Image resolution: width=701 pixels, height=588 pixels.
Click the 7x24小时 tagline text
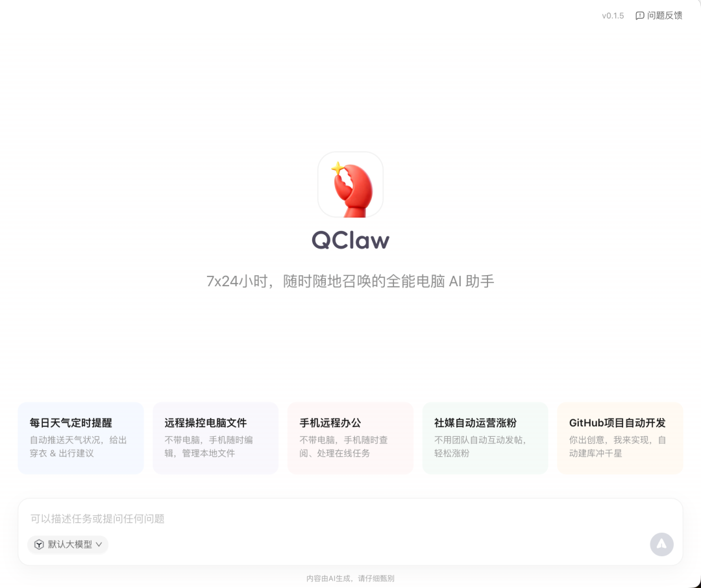(x=350, y=282)
